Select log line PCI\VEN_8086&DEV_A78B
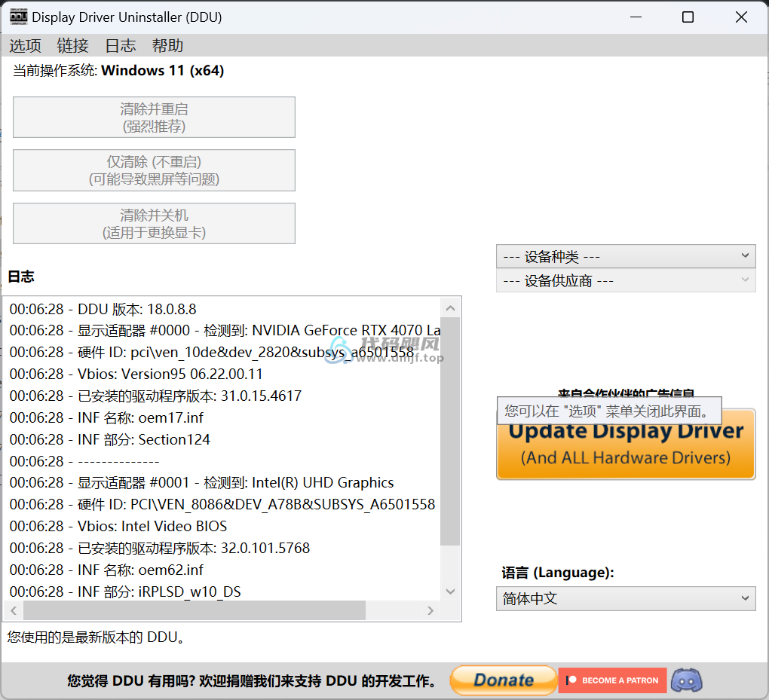The image size is (769, 700). click(x=222, y=504)
